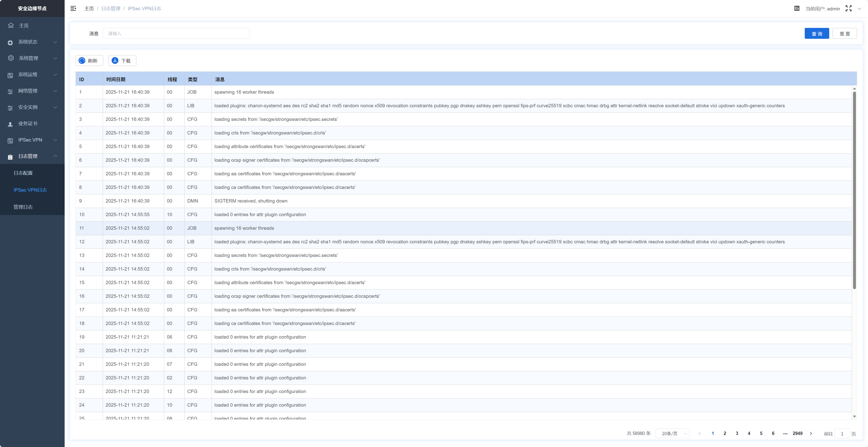Open the 20条/页 page size dropdown
The width and height of the screenshot is (868, 447).
[673, 434]
